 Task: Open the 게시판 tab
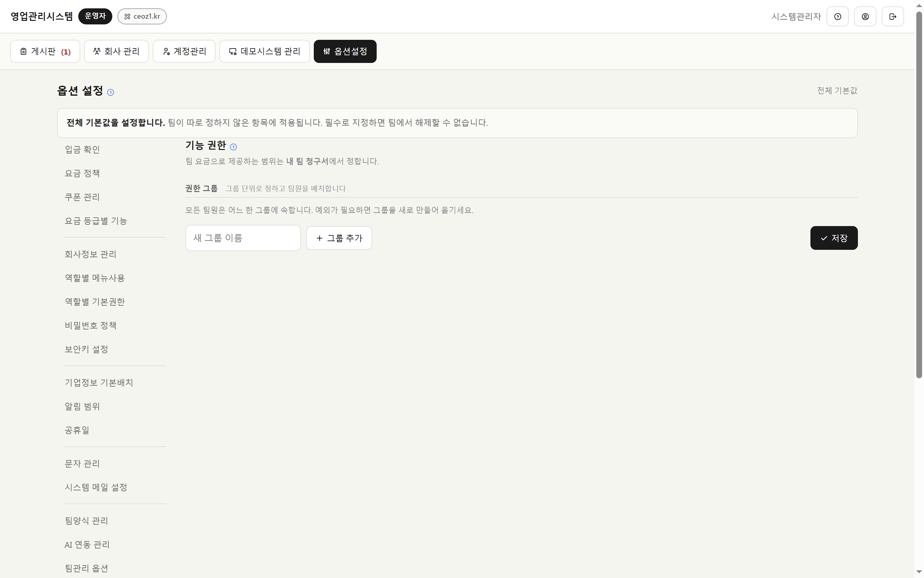pyautogui.click(x=45, y=51)
